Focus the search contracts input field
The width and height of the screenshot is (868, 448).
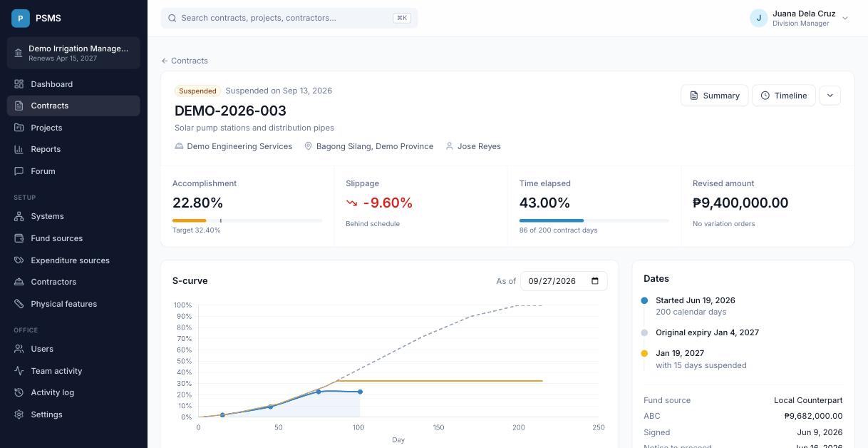(x=289, y=18)
